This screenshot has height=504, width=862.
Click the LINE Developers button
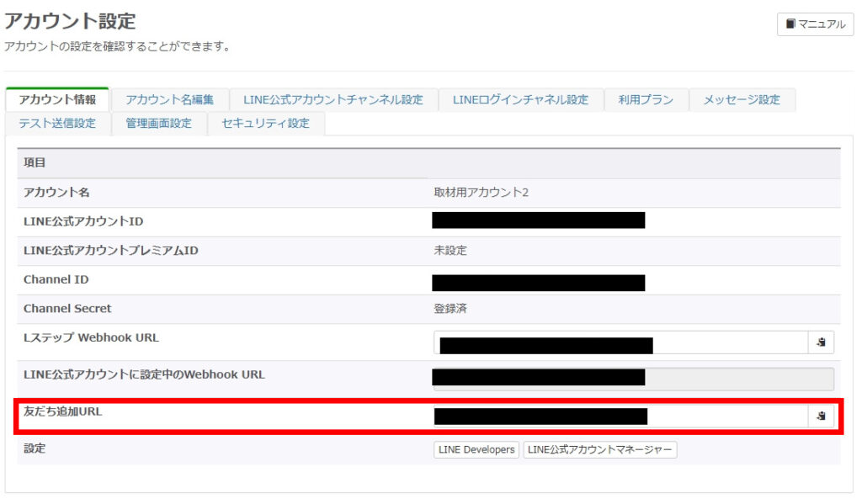coord(476,450)
